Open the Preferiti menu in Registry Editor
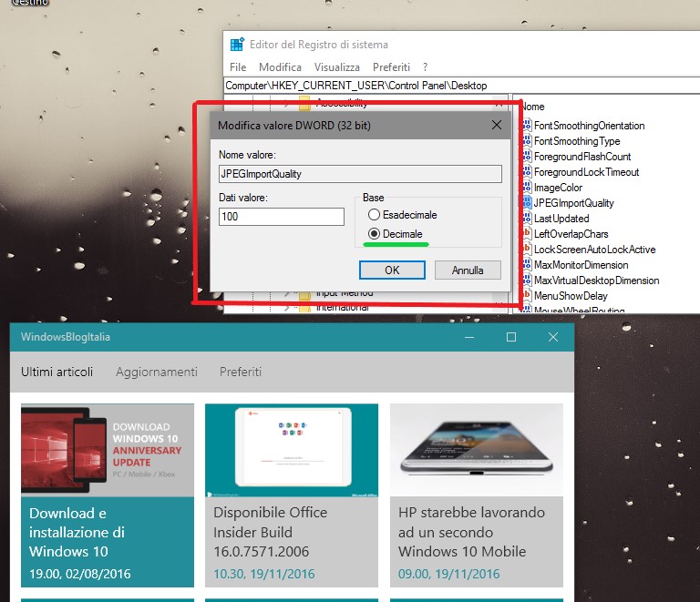The width and height of the screenshot is (700, 602). click(392, 67)
